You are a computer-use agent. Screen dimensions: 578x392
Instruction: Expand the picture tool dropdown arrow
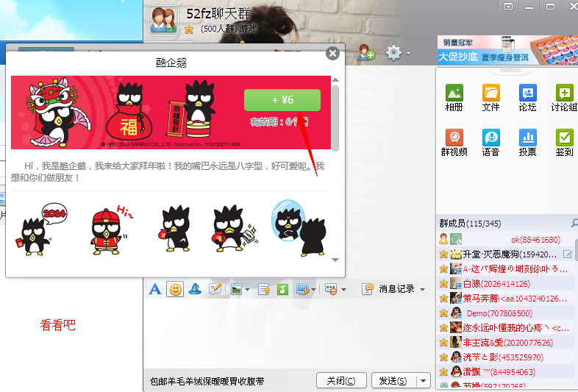[247, 290]
